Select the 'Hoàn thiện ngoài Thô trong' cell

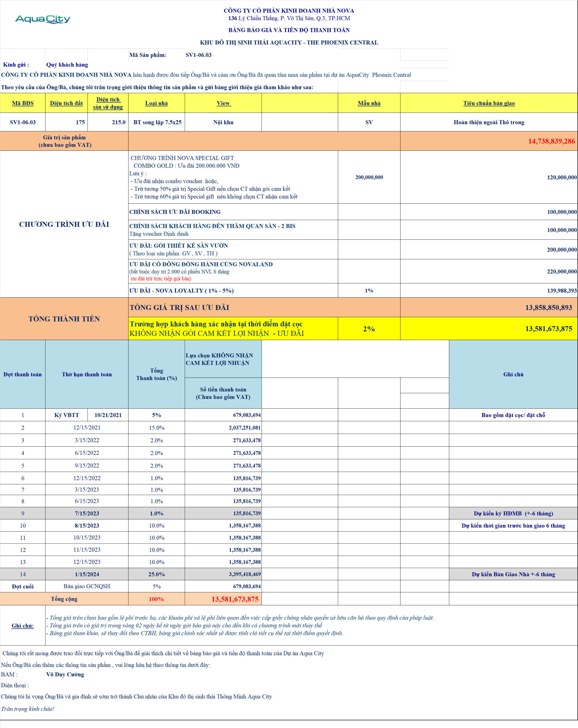click(x=489, y=122)
